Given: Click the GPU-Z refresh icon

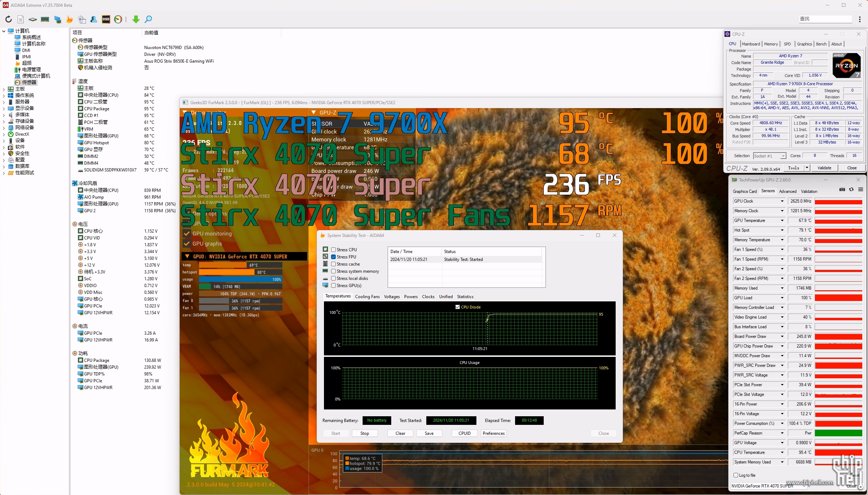Looking at the screenshot, I should (852, 190).
